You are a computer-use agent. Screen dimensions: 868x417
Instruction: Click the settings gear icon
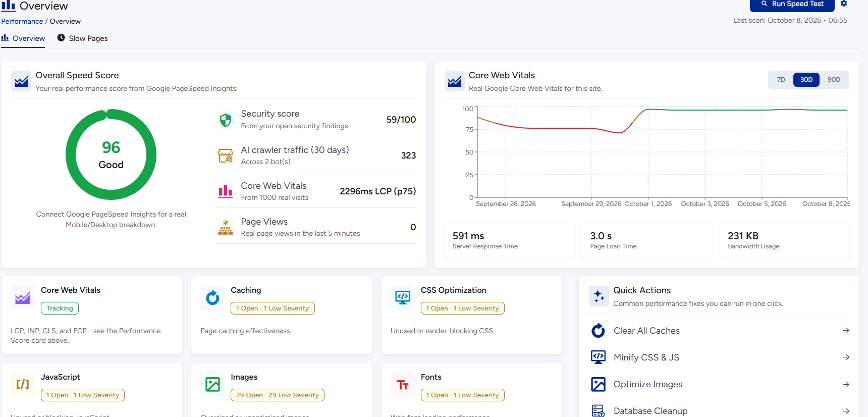click(x=844, y=4)
